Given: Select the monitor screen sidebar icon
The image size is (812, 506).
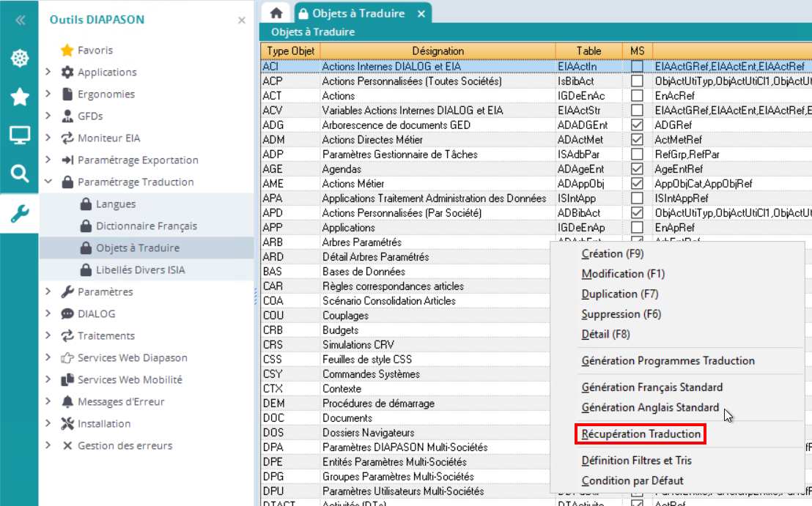Looking at the screenshot, I should point(19,135).
